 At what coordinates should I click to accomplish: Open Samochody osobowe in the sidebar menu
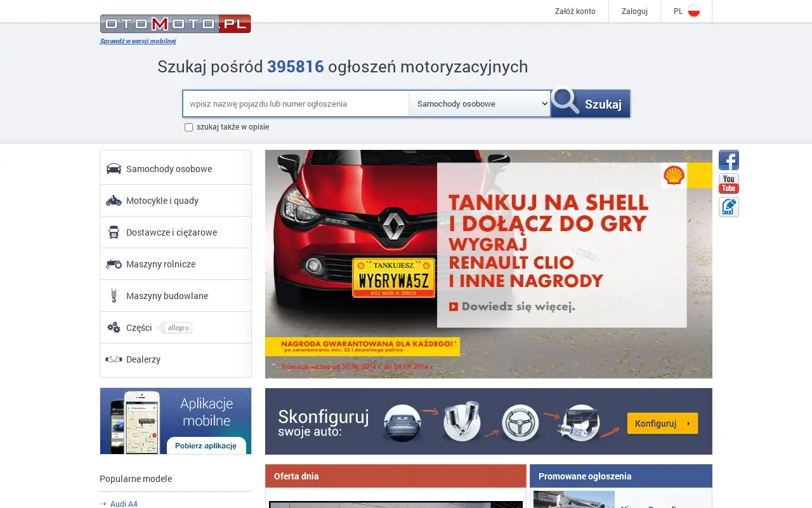176,169
